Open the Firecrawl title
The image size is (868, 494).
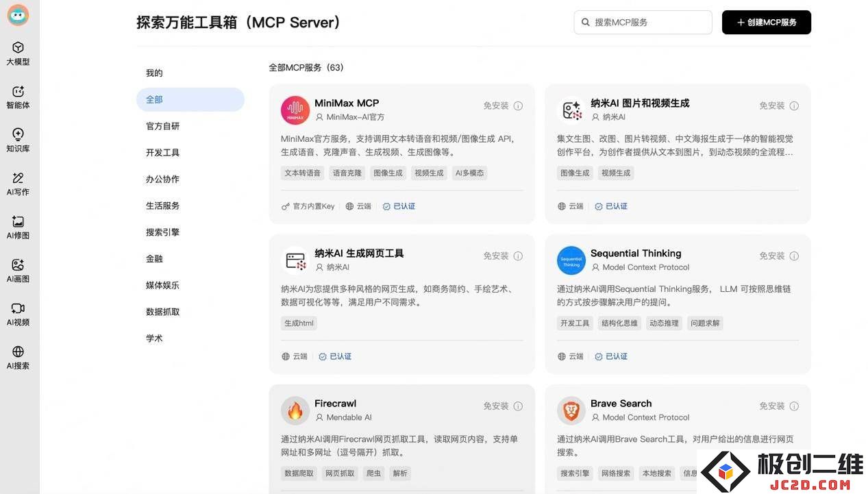coord(336,404)
